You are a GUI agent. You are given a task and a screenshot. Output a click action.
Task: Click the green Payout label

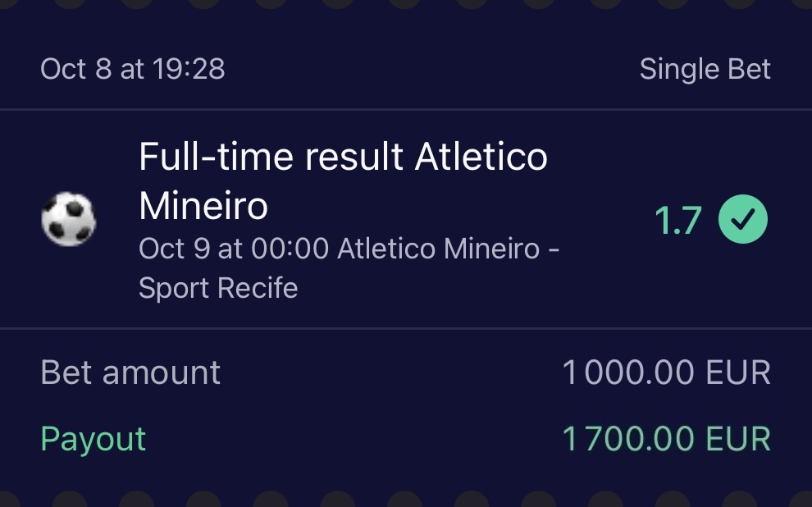click(x=93, y=439)
